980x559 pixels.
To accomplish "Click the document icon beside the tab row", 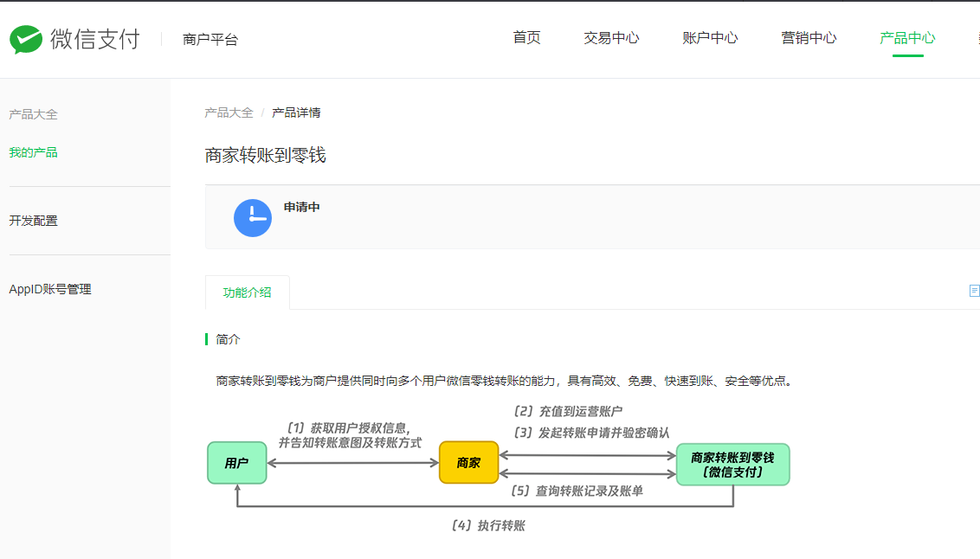I will click(975, 291).
